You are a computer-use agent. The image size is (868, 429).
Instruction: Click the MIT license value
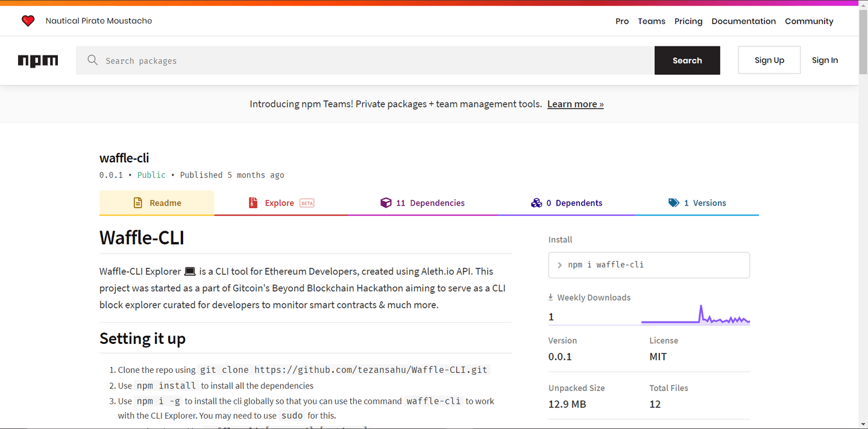tap(658, 357)
